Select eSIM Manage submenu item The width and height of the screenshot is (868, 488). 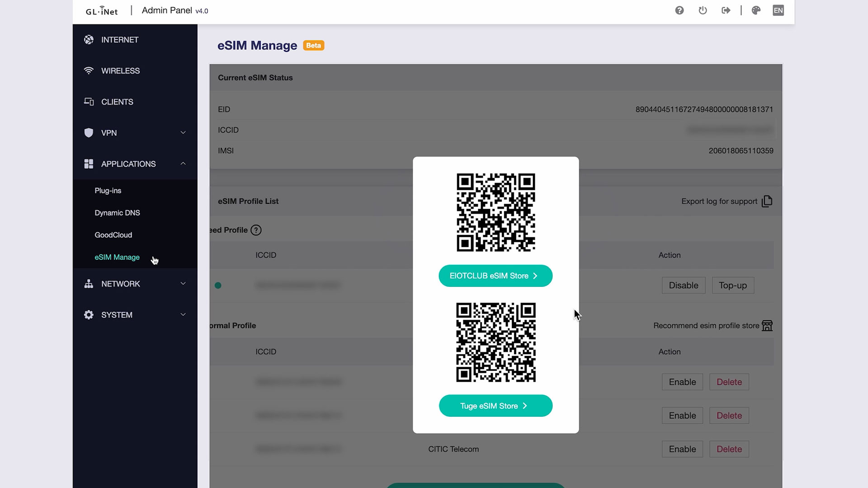(117, 257)
